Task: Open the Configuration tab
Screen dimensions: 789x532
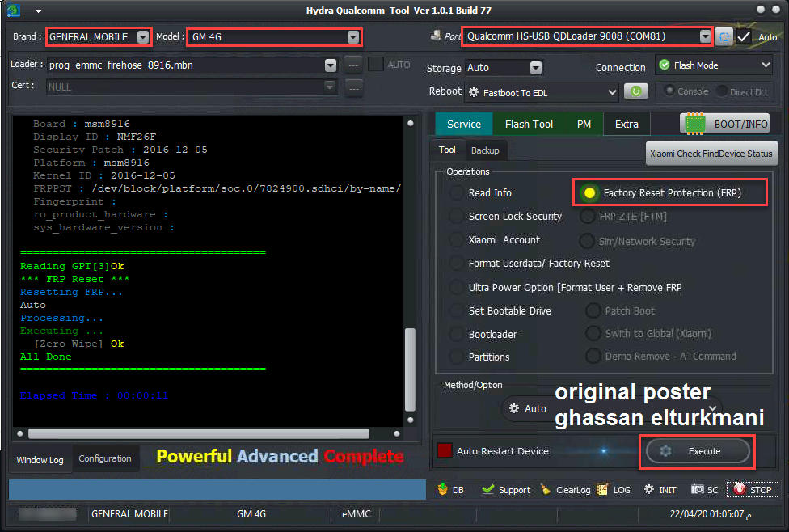Action: point(104,458)
